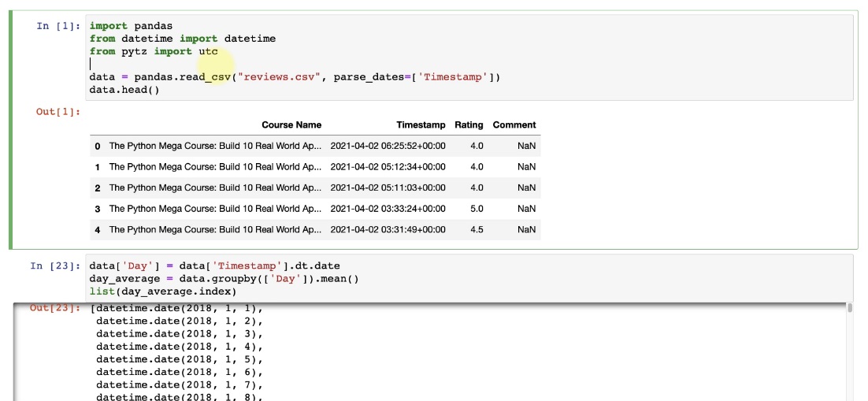
Task: Click the 'In [1]:' cell prompt
Action: (x=58, y=25)
